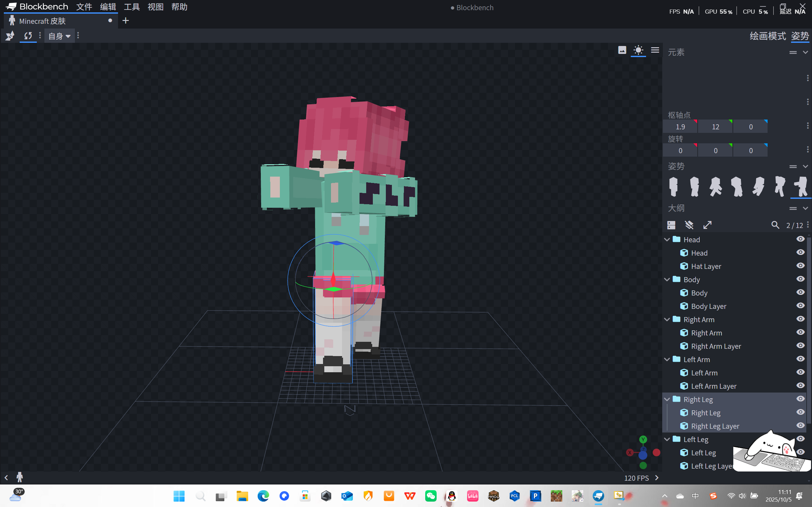
Task: Hide the Hat Layer cube
Action: click(800, 266)
